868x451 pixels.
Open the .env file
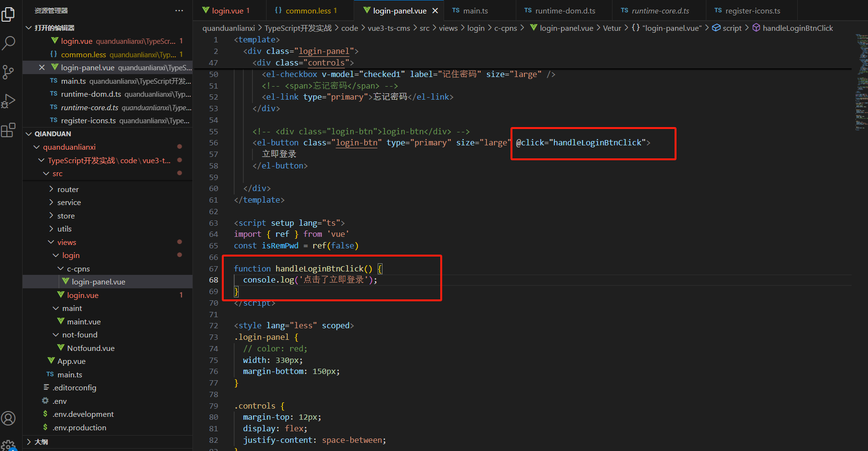pyautogui.click(x=108, y=401)
